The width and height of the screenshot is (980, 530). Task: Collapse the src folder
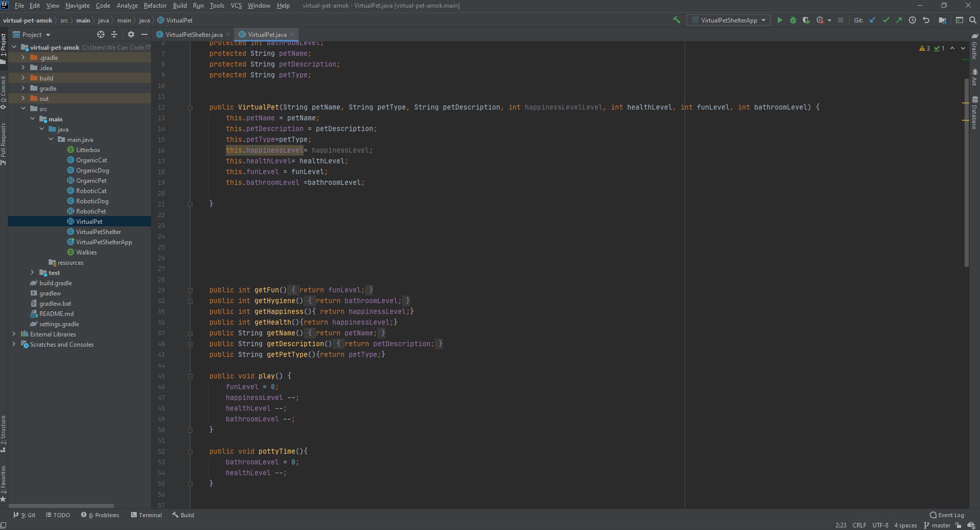[x=23, y=109]
